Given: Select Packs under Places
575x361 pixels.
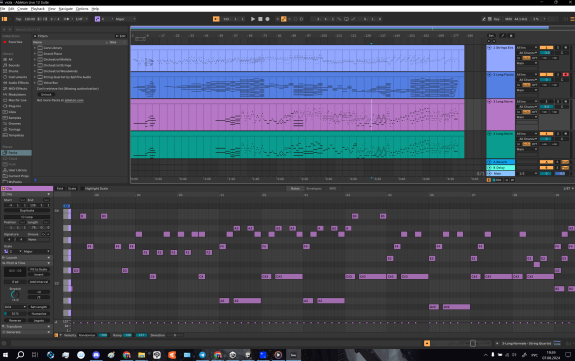Looking at the screenshot, I should (17, 153).
